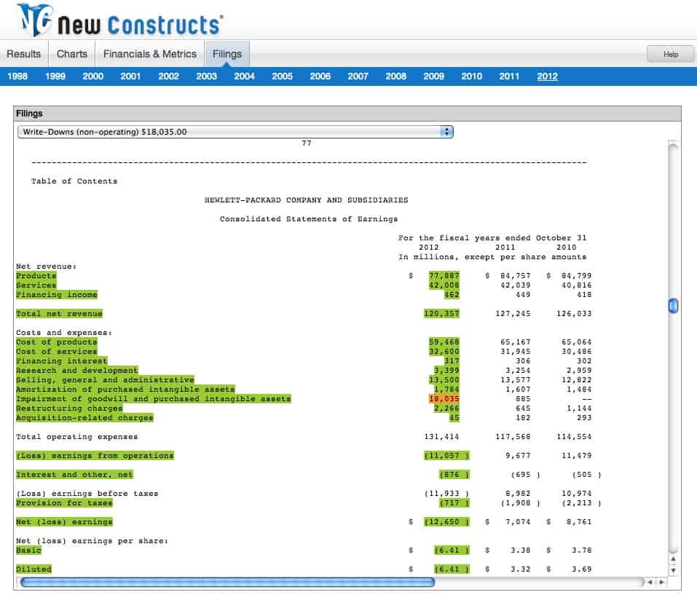The image size is (697, 616).
Task: Click the highlighted 13,500 SG&A value
Action: (x=444, y=380)
